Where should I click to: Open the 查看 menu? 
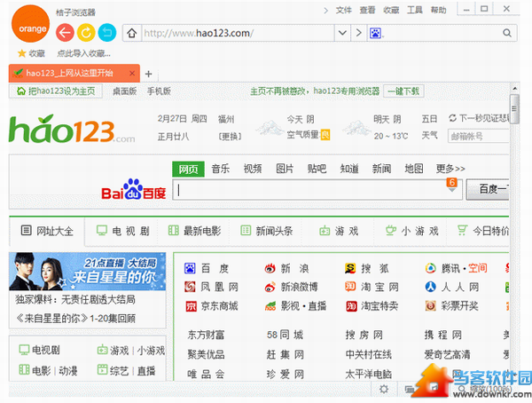point(367,10)
